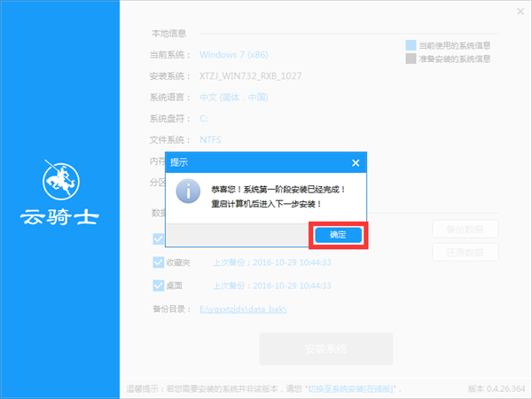532x399 pixels.
Task: Click the 提示 dialog title bar
Action: (257, 163)
